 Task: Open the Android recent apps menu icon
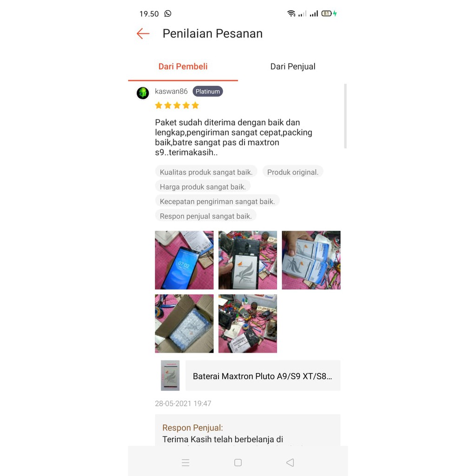coord(185,463)
